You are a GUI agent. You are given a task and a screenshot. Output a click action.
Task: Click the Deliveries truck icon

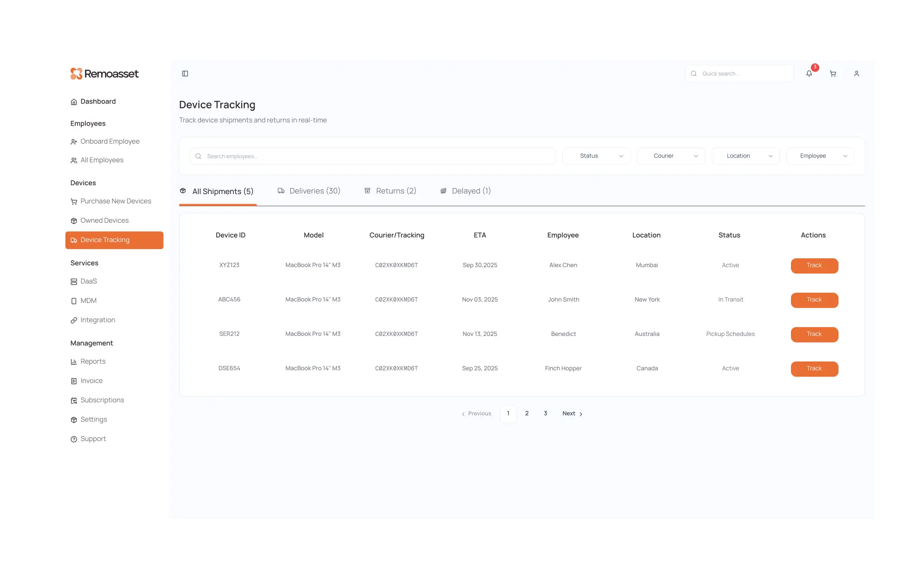click(281, 191)
